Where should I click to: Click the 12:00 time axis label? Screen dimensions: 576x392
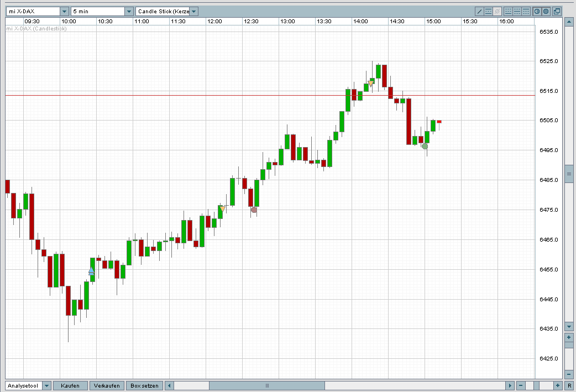214,22
